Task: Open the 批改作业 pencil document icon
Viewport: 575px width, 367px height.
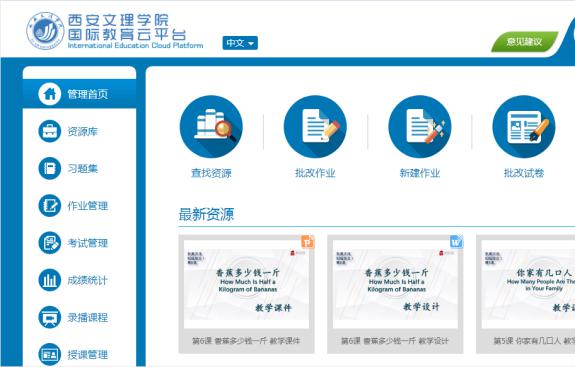Action: pyautogui.click(x=315, y=126)
